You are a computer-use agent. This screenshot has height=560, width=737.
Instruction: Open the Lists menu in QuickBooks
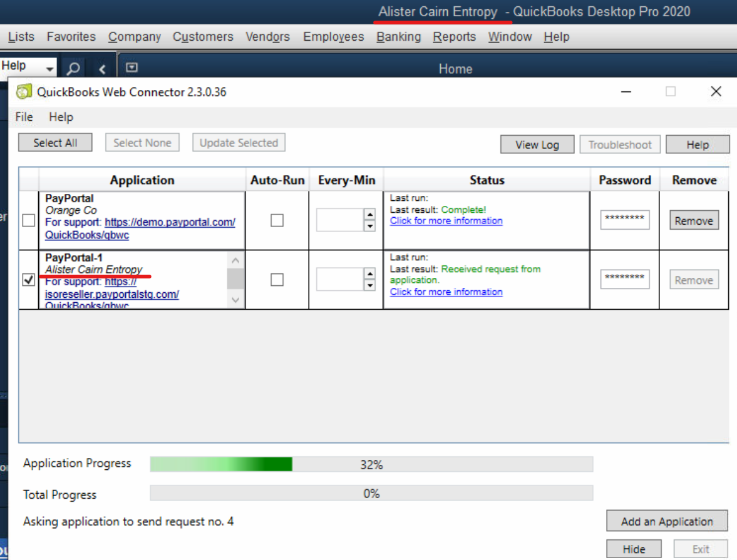tap(21, 37)
